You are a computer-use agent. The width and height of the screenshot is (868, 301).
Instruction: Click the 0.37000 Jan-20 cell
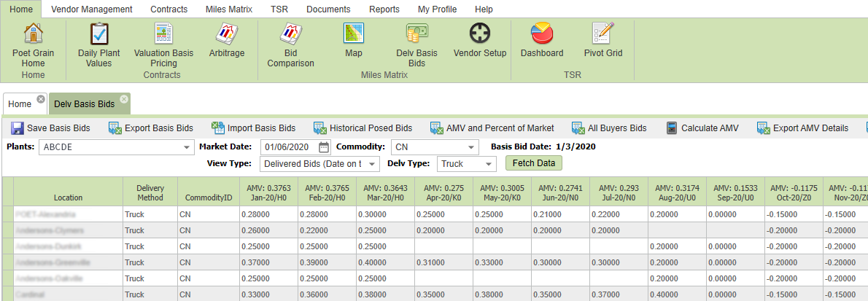[268, 262]
